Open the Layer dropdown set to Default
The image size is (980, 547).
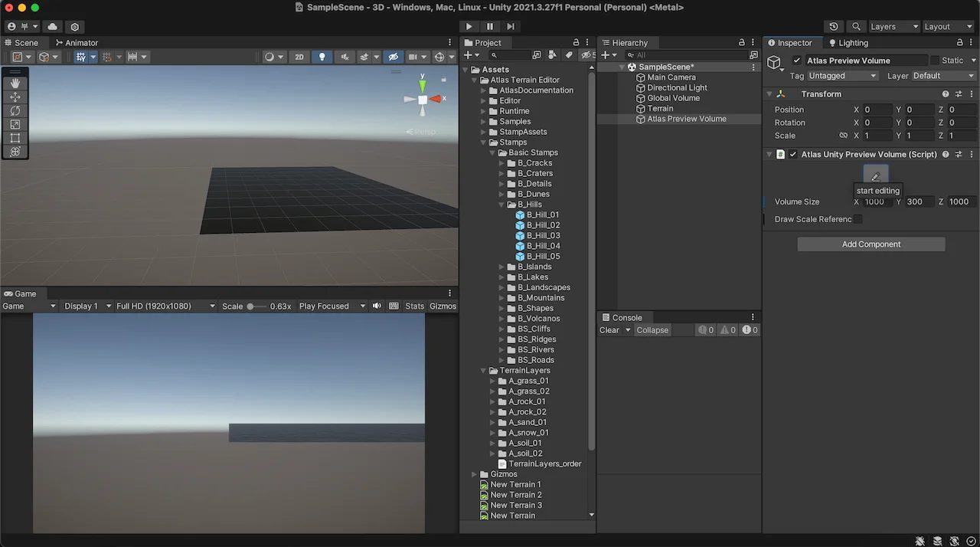[944, 76]
